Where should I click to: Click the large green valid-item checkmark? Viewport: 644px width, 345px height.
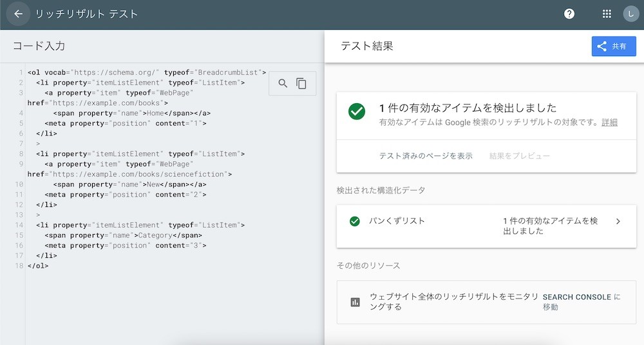(357, 112)
